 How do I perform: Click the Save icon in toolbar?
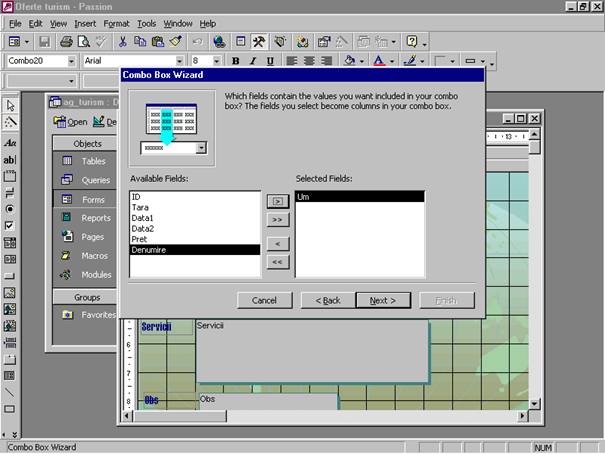[x=44, y=42]
